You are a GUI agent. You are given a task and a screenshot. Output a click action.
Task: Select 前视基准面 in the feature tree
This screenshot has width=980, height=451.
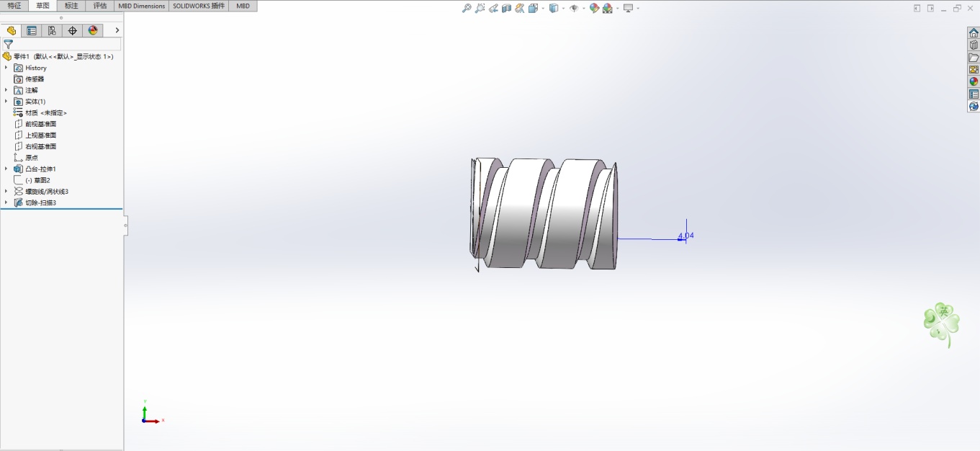[x=40, y=124]
